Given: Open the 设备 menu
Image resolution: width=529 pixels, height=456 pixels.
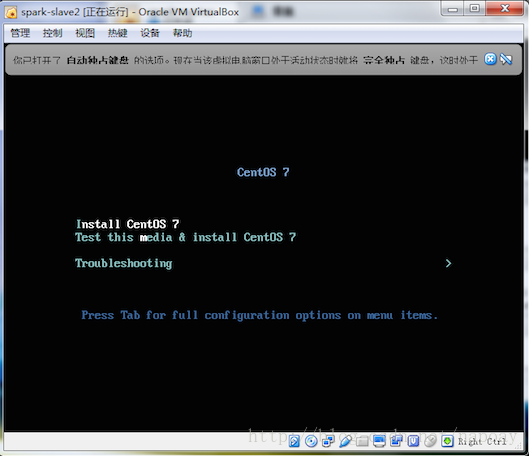Looking at the screenshot, I should tap(150, 33).
